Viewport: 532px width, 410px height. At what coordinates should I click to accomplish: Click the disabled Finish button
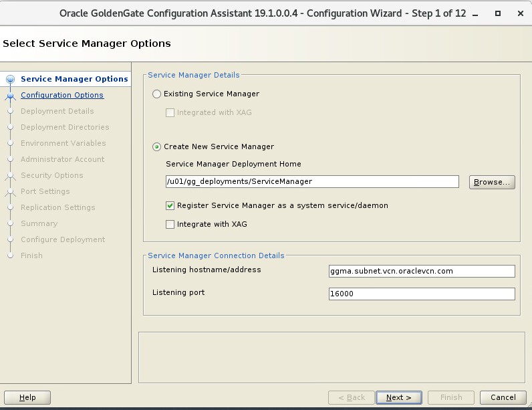tap(451, 397)
